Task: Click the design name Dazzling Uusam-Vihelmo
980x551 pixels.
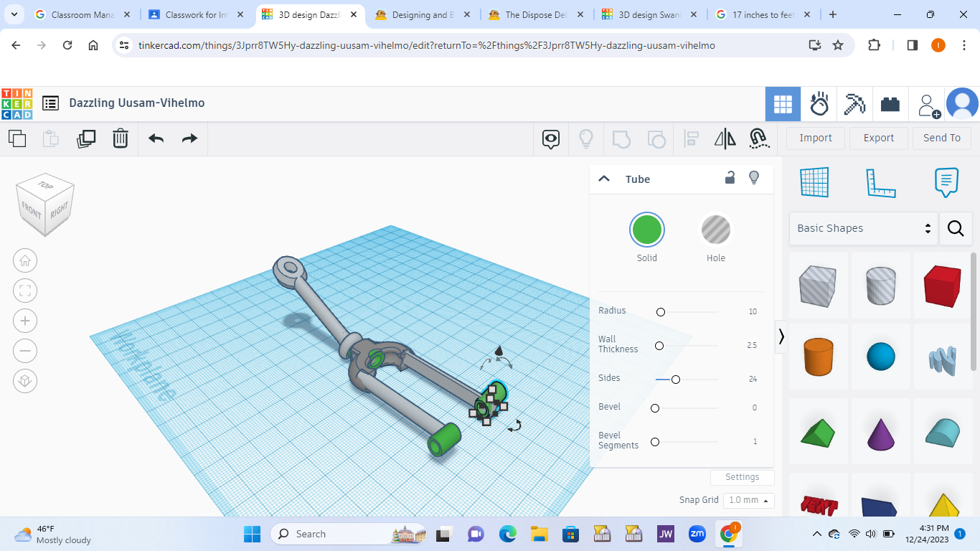Action: (x=137, y=103)
